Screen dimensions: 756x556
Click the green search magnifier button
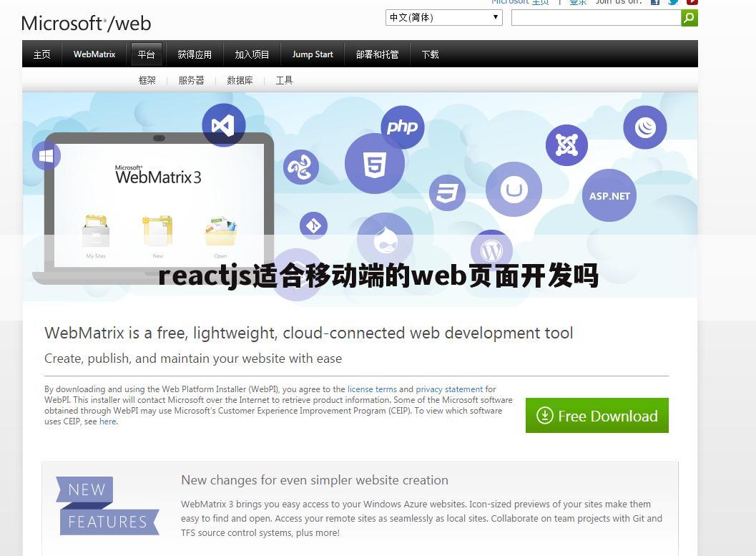point(688,17)
